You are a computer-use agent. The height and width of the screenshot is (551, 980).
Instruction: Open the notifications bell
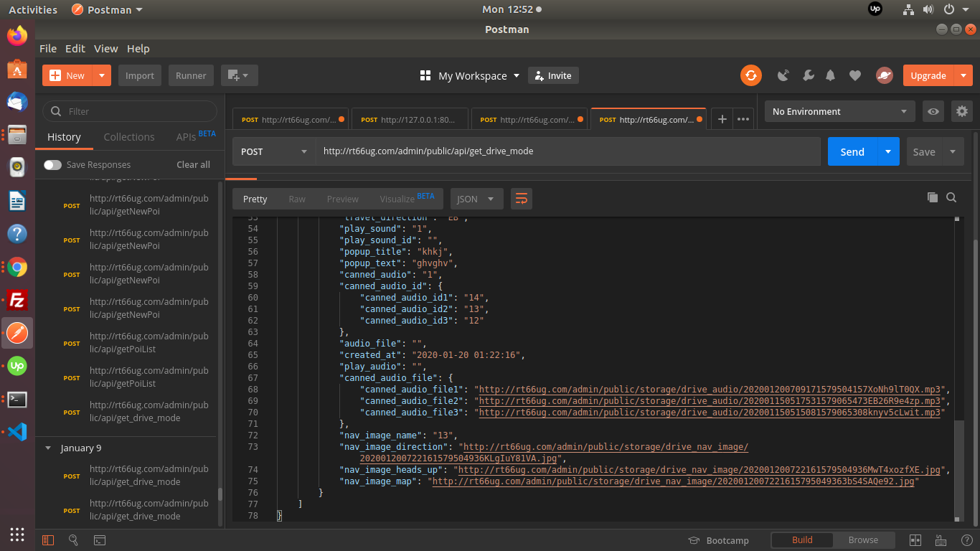coord(831,75)
